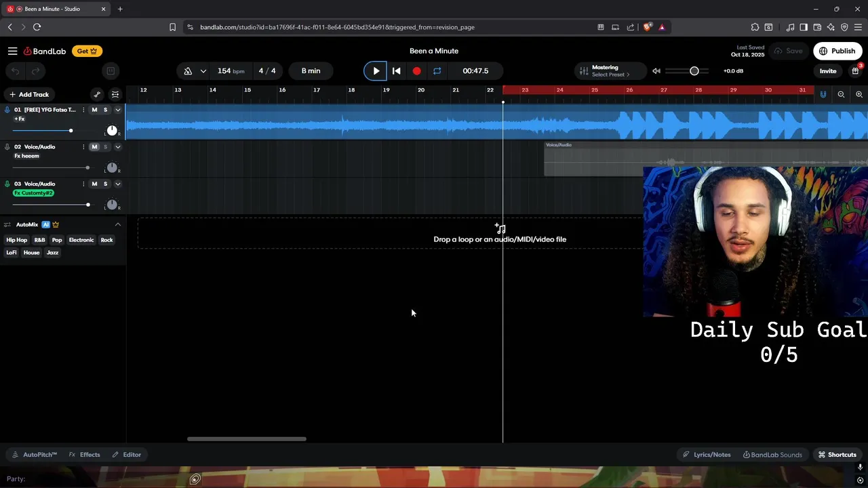
Task: Click the Publish button
Action: [837, 51]
